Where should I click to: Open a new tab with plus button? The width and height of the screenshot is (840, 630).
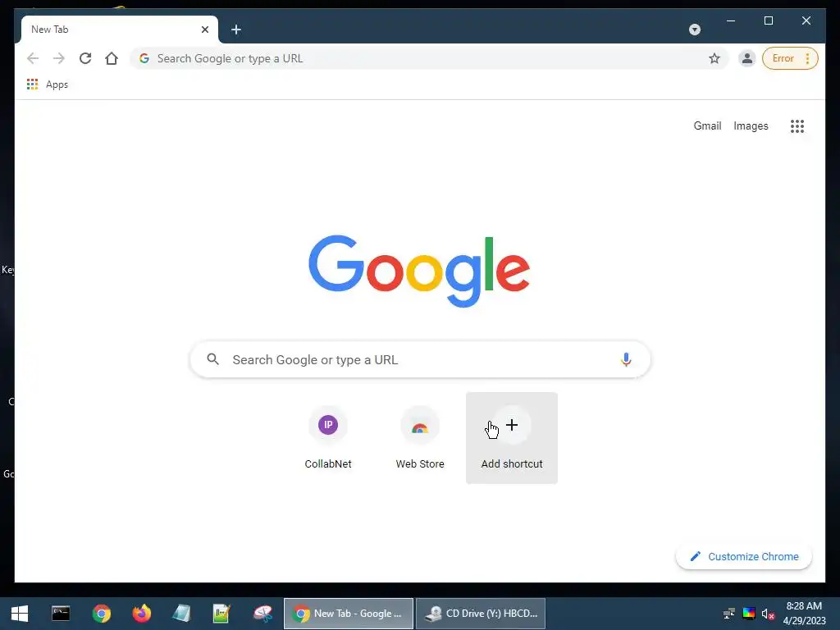pos(236,30)
